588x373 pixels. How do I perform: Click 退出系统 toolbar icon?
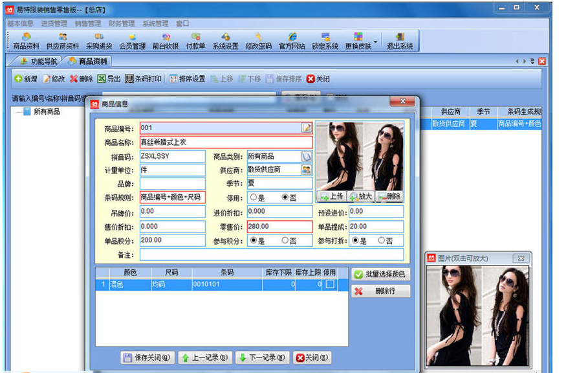click(400, 41)
